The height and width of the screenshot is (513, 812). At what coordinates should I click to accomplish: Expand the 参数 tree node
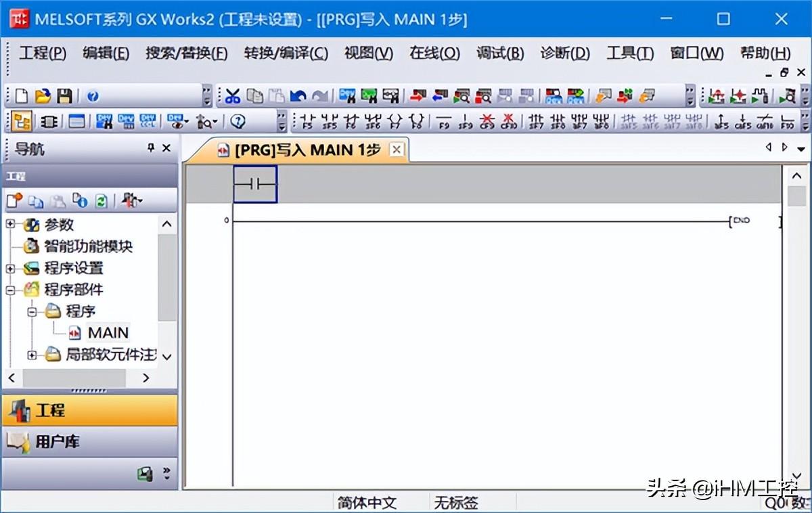(x=10, y=224)
